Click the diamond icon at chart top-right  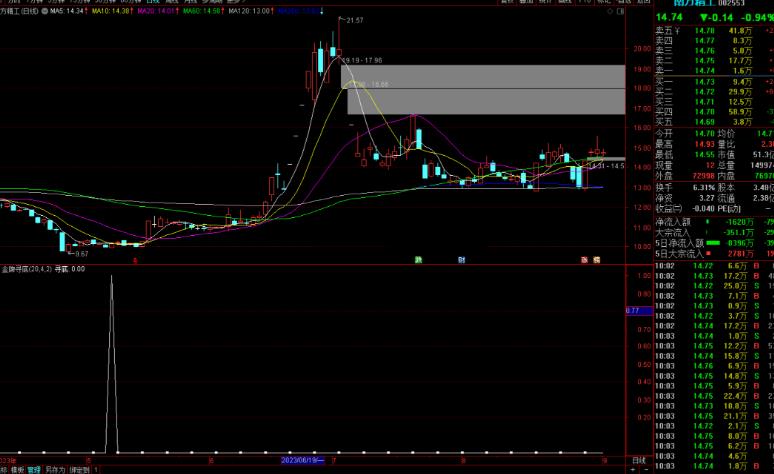coord(611,11)
